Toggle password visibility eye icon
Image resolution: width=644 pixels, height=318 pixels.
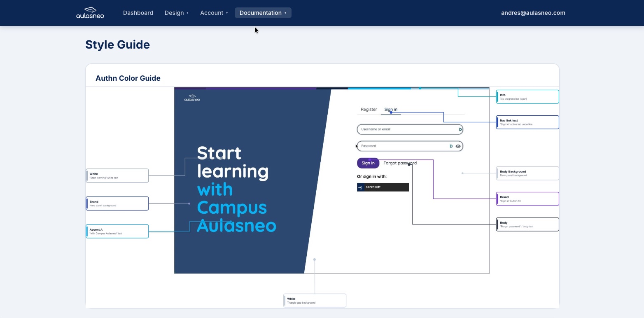[458, 146]
